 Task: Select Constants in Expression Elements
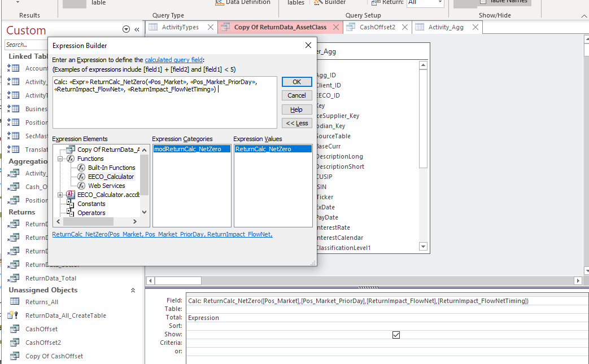[x=91, y=204]
